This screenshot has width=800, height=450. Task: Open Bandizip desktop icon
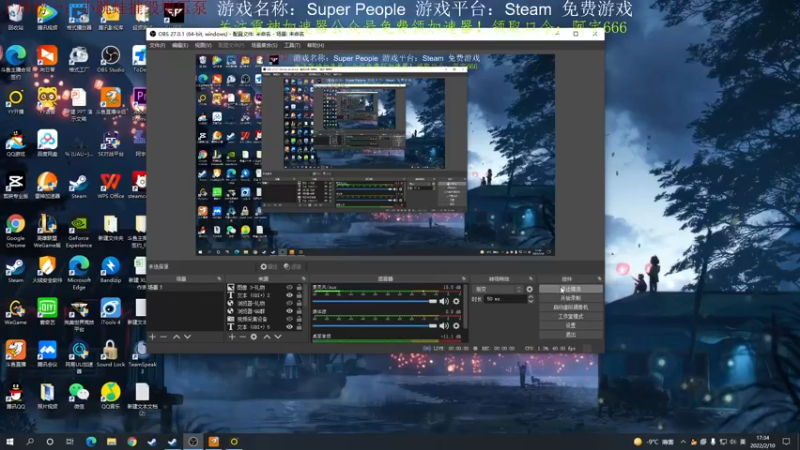pos(110,269)
